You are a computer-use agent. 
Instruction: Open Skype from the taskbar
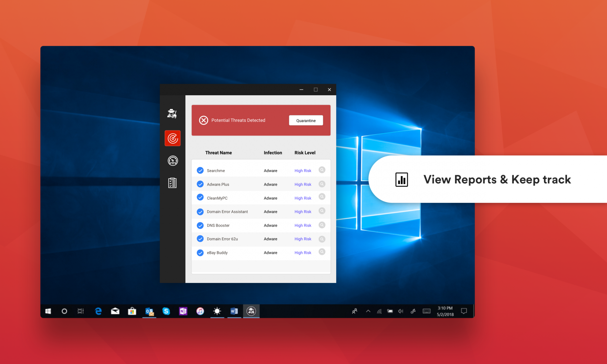(x=166, y=311)
